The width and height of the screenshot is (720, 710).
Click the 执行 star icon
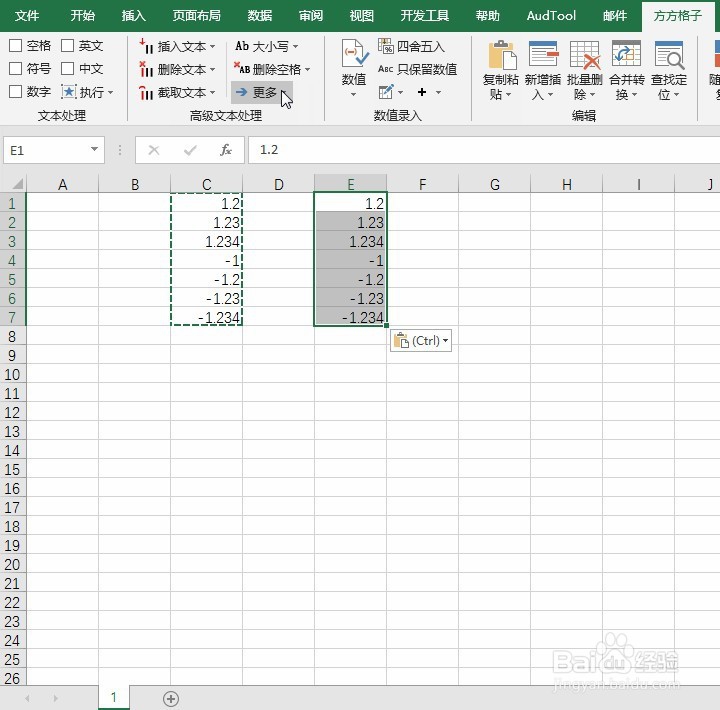[69, 92]
